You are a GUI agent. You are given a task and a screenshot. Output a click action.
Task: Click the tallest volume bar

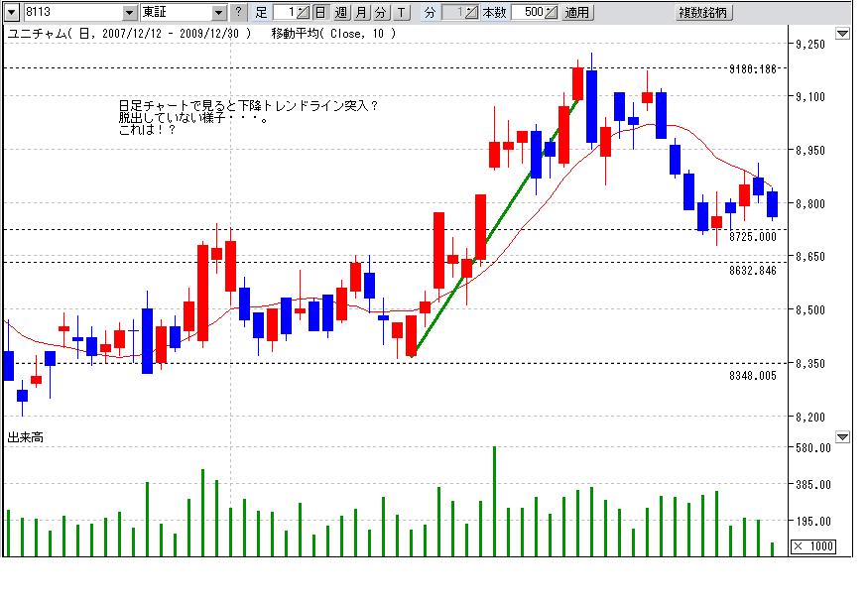pos(494,501)
